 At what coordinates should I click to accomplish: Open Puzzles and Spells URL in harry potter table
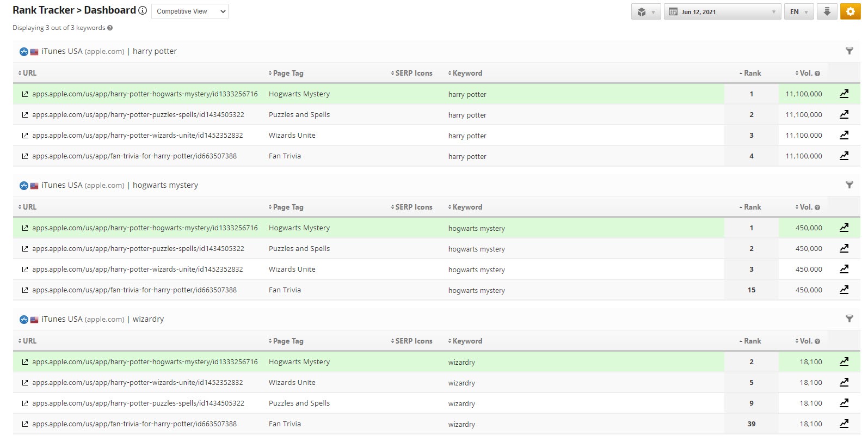click(138, 115)
